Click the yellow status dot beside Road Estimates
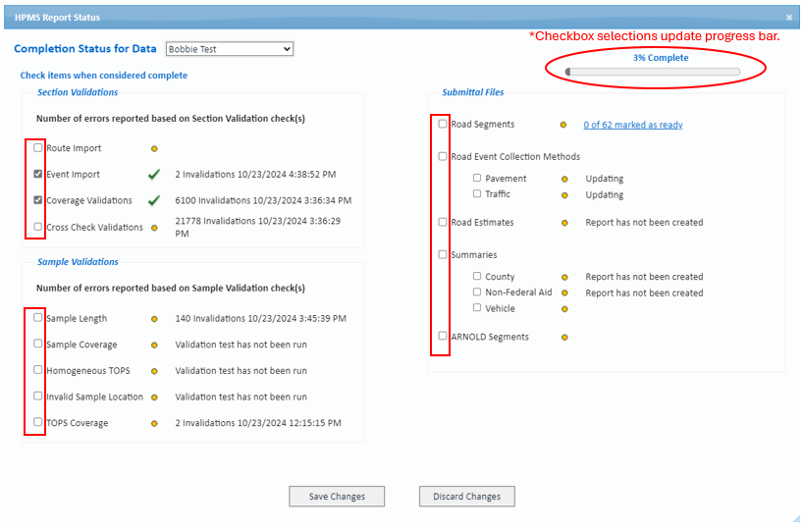The width and height of the screenshot is (803, 532). (x=564, y=223)
